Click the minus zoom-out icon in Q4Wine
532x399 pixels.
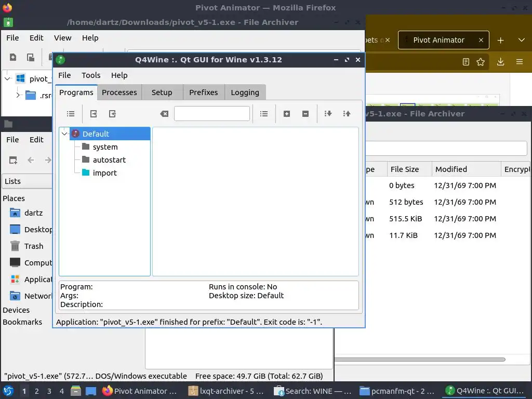pyautogui.click(x=305, y=114)
